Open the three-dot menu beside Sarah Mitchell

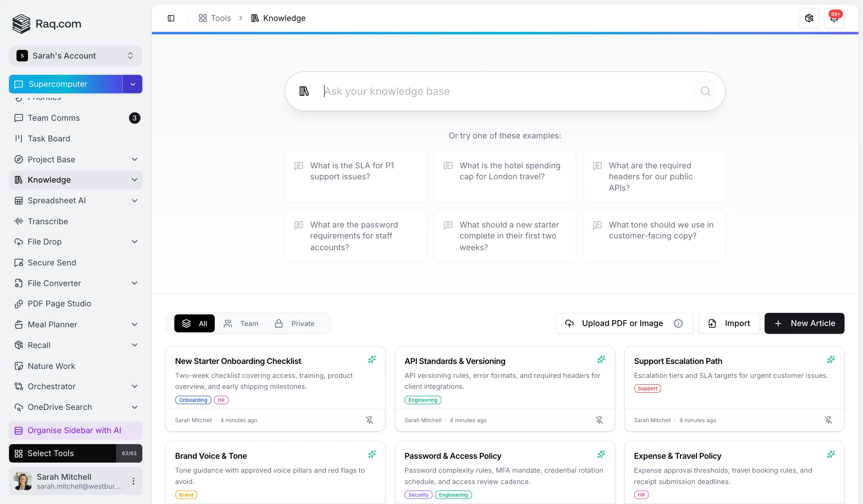tap(133, 481)
